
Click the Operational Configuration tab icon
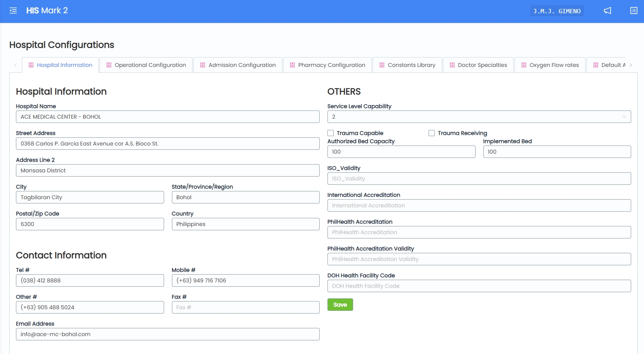[109, 65]
